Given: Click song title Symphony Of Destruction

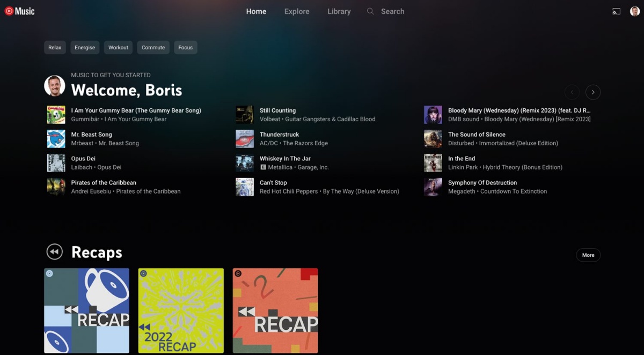Looking at the screenshot, I should point(482,183).
